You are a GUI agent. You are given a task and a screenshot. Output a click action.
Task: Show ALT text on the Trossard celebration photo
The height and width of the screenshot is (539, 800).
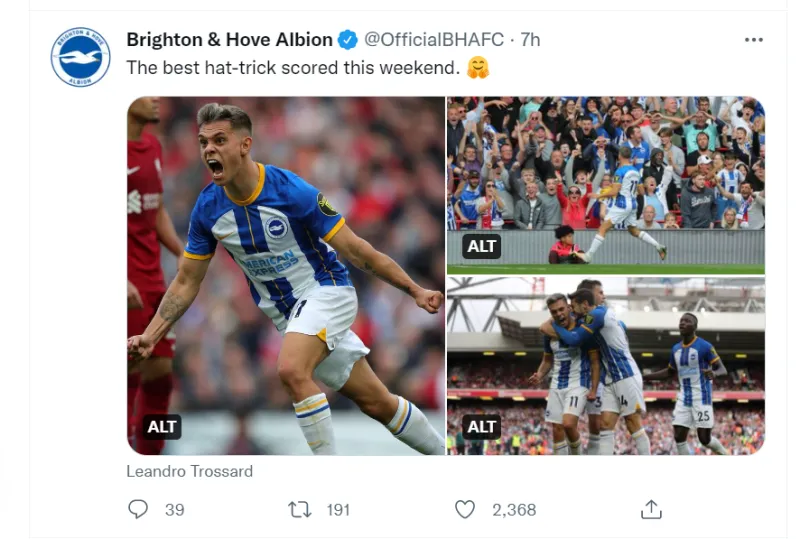[x=162, y=427]
